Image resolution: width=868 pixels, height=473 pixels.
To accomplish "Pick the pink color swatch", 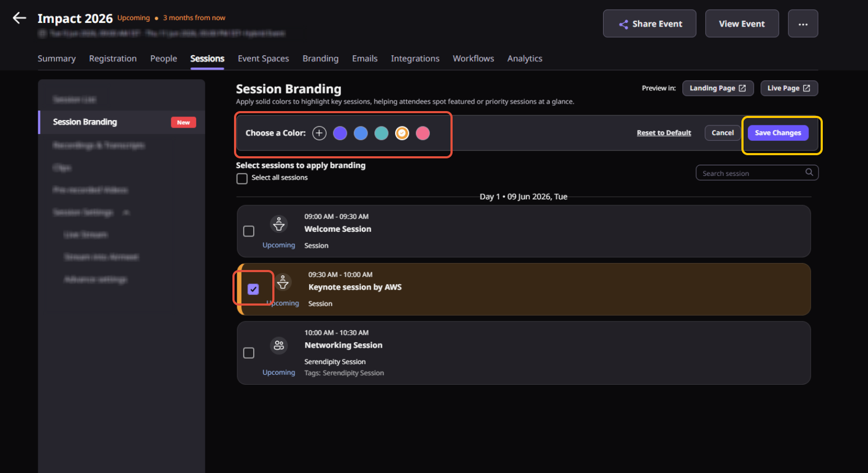I will (x=423, y=133).
